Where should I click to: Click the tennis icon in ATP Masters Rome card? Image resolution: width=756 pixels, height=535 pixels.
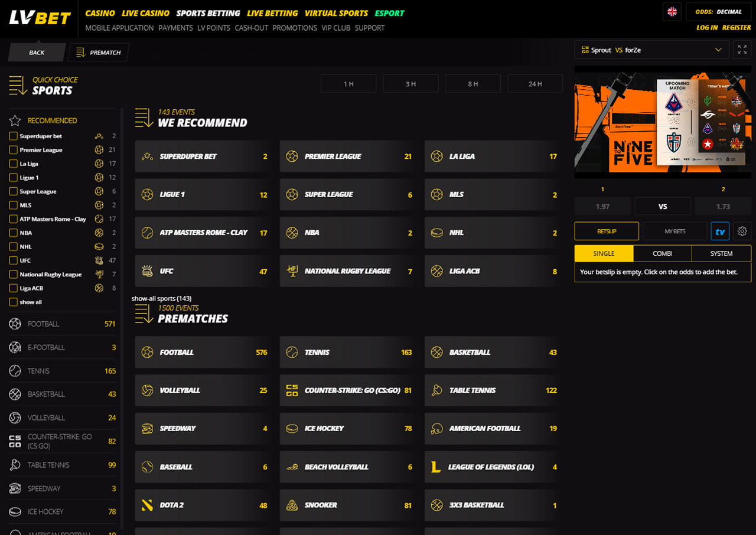click(x=147, y=233)
